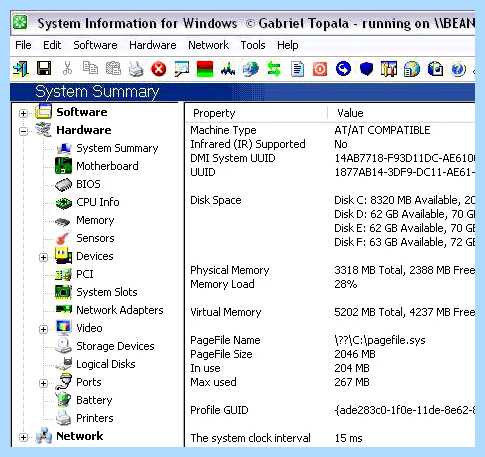The image size is (485, 457).
Task: Select System Slots in the tree
Action: tap(107, 292)
